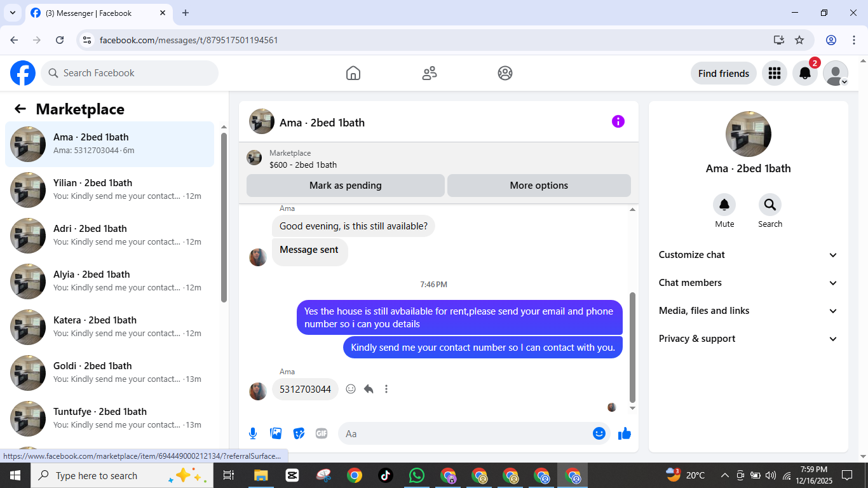Viewport: 868px width, 488px height.
Task: Click the conversation list scrollbar
Action: pyautogui.click(x=224, y=217)
